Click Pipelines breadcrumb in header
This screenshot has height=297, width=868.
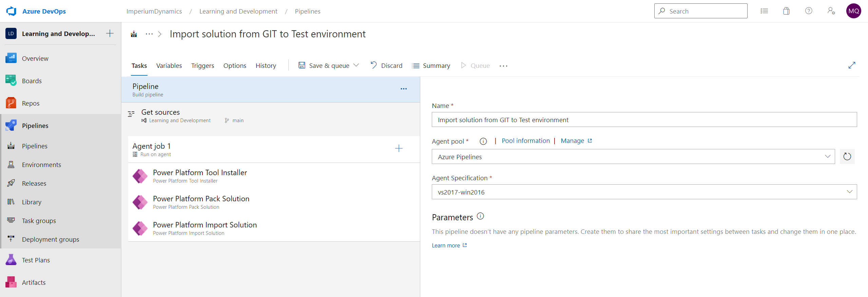(x=307, y=11)
